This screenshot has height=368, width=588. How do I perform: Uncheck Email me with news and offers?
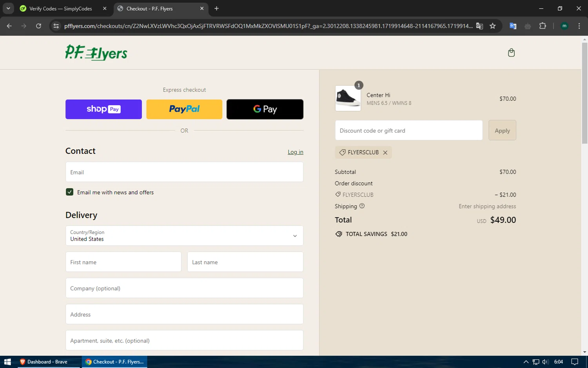(69, 192)
